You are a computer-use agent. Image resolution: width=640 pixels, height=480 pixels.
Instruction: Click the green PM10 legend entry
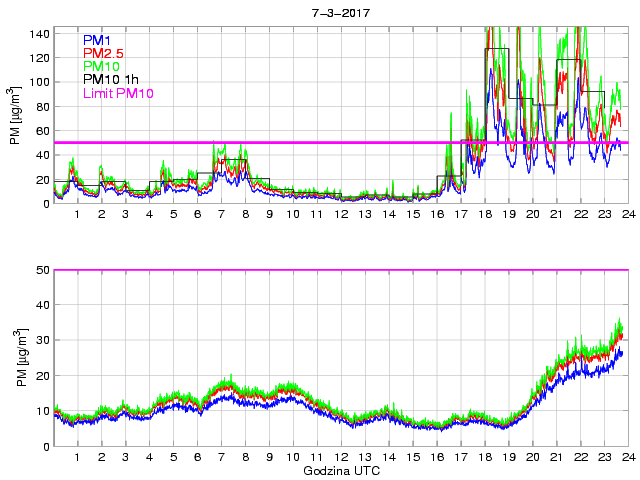100,66
